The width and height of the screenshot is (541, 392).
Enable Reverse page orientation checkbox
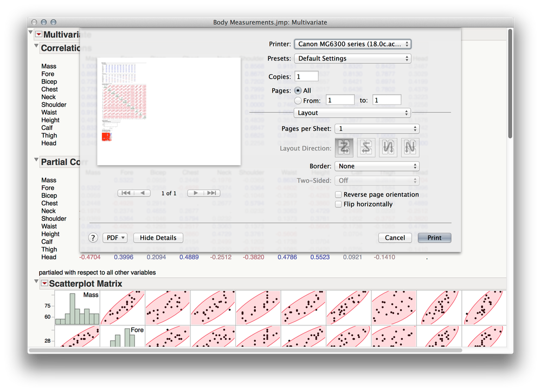(339, 194)
